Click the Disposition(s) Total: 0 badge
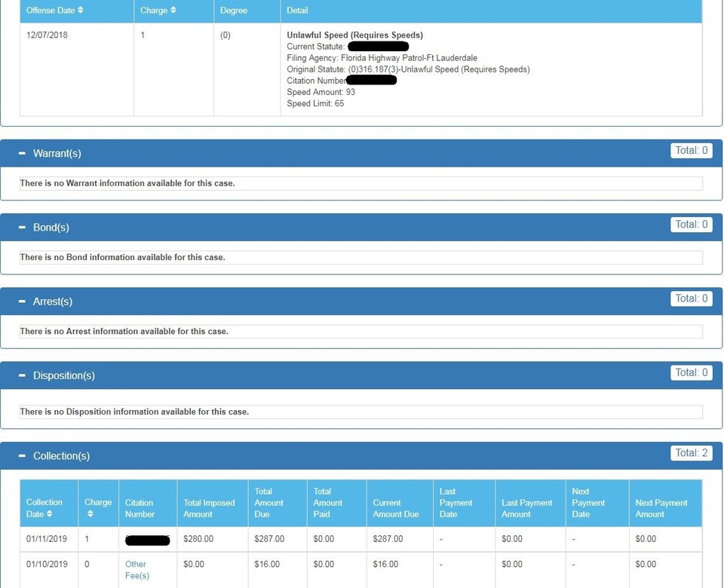Screen dimensions: 724x588 (691, 372)
